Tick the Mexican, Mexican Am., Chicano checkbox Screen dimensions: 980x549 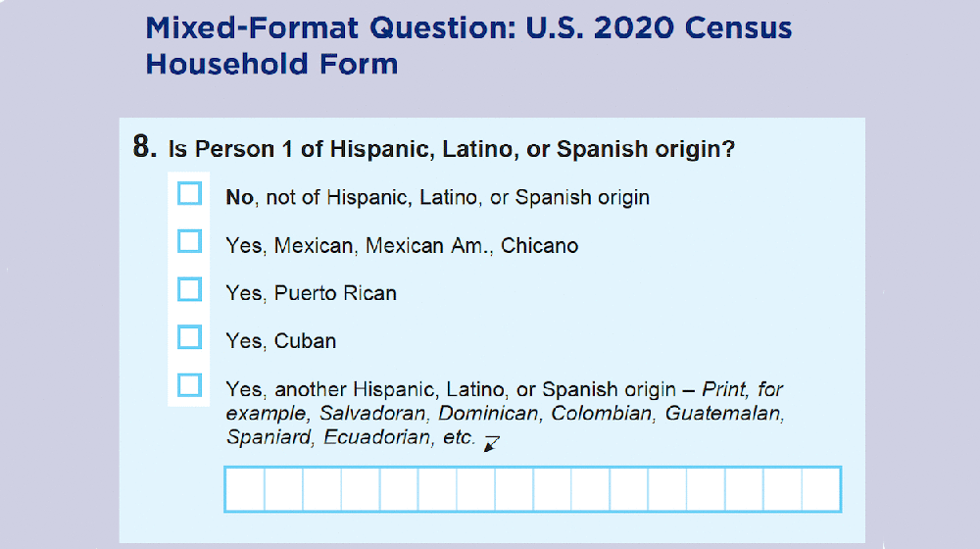189,241
